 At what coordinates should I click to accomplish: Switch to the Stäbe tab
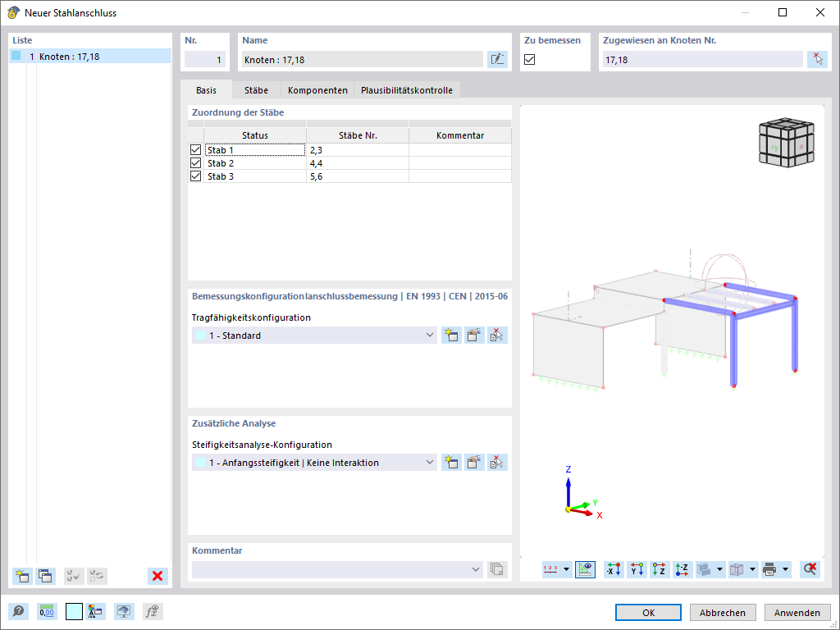[x=256, y=90]
